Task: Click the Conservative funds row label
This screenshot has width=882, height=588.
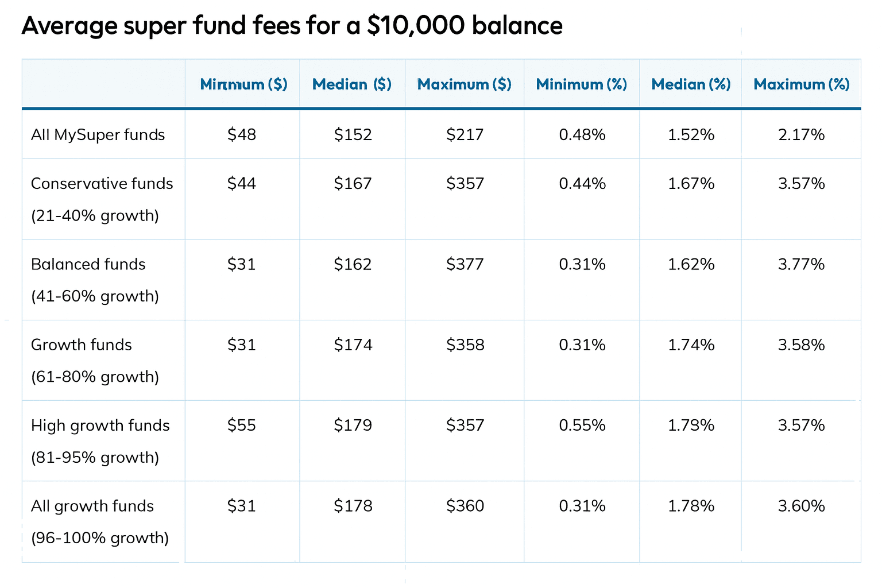Action: point(102,184)
